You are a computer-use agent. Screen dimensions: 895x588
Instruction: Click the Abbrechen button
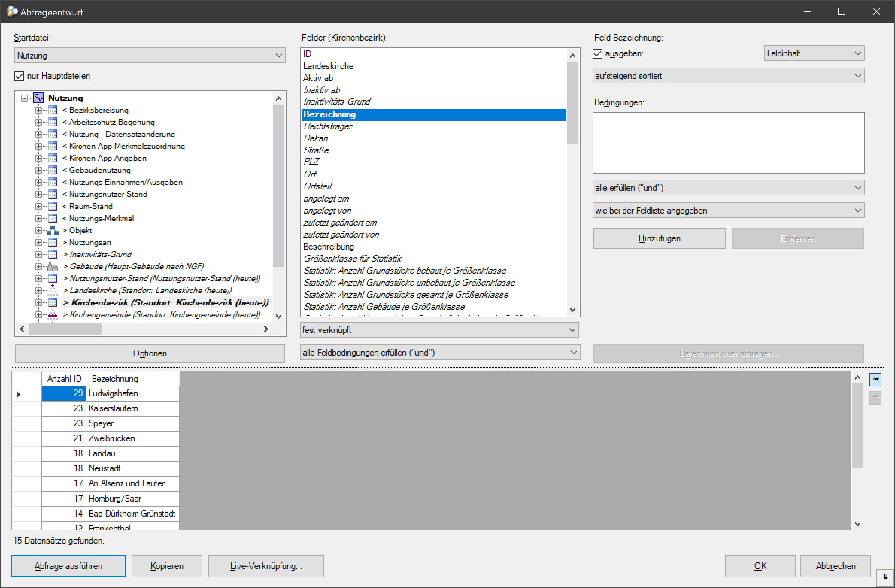(x=835, y=566)
